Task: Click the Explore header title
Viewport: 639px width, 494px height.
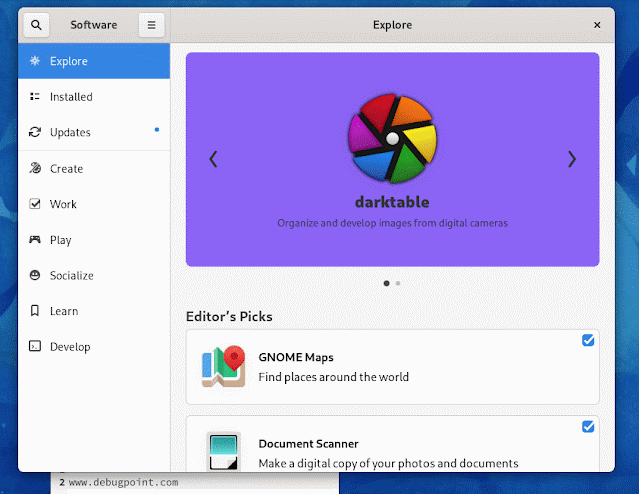Action: click(392, 25)
